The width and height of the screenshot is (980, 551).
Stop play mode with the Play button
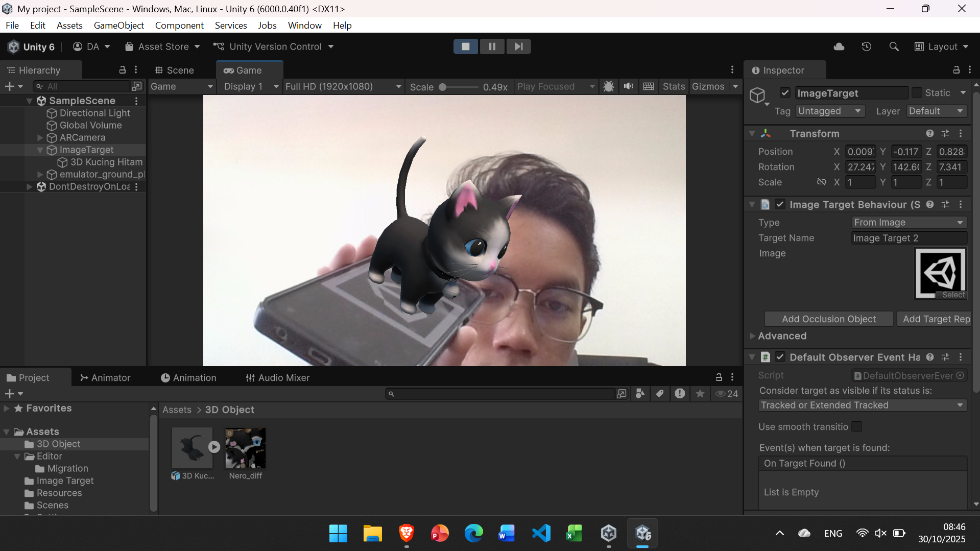pos(465,46)
